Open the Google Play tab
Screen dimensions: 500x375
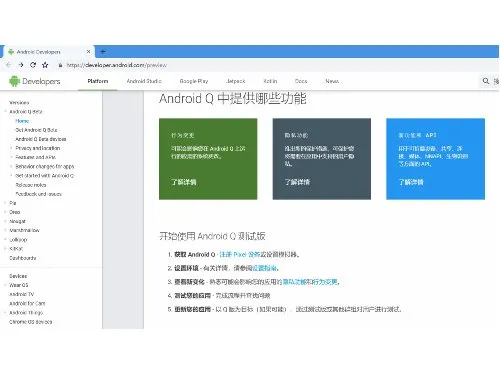point(194,81)
